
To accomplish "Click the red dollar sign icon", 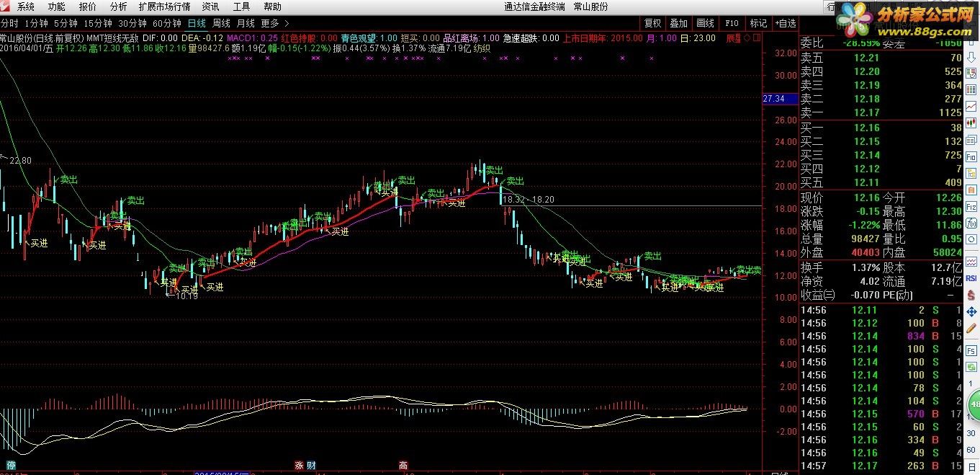I will click(x=971, y=295).
